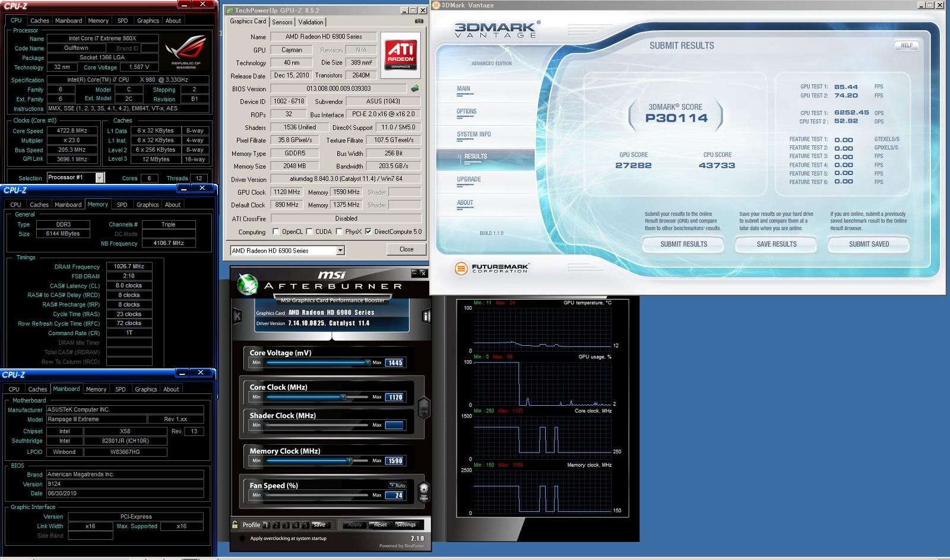Click the Fan Speed slider track
The image size is (950, 560).
click(x=316, y=495)
